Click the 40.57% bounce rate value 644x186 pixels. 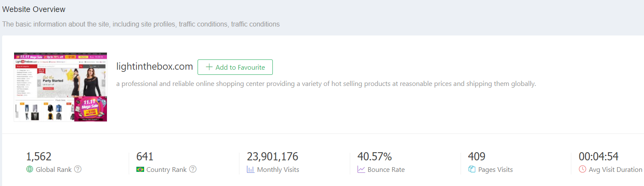[375, 156]
